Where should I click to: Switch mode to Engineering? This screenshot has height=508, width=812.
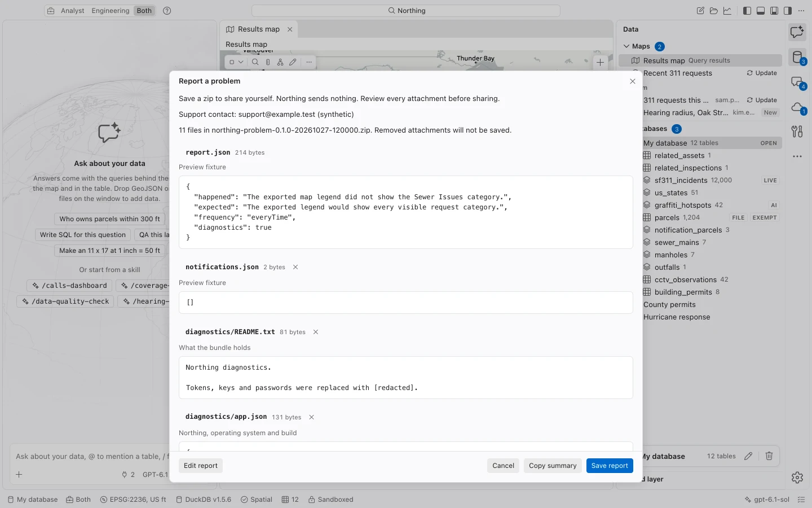pos(111,11)
